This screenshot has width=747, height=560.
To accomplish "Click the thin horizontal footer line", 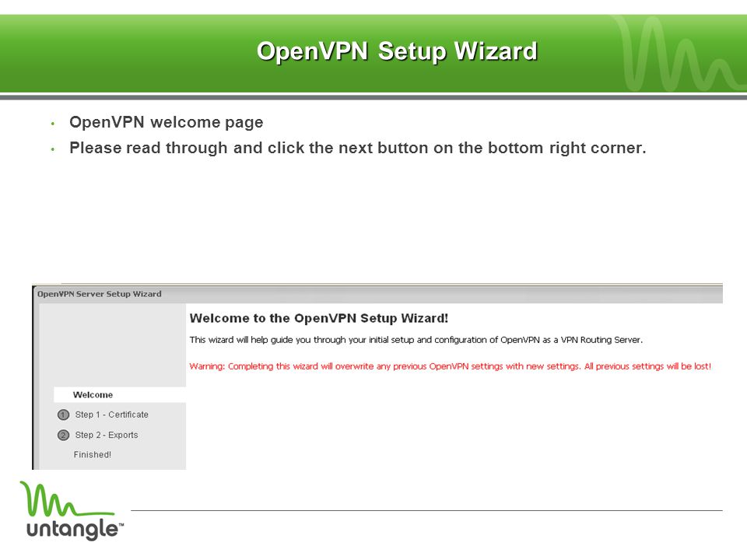I will 426,510.
